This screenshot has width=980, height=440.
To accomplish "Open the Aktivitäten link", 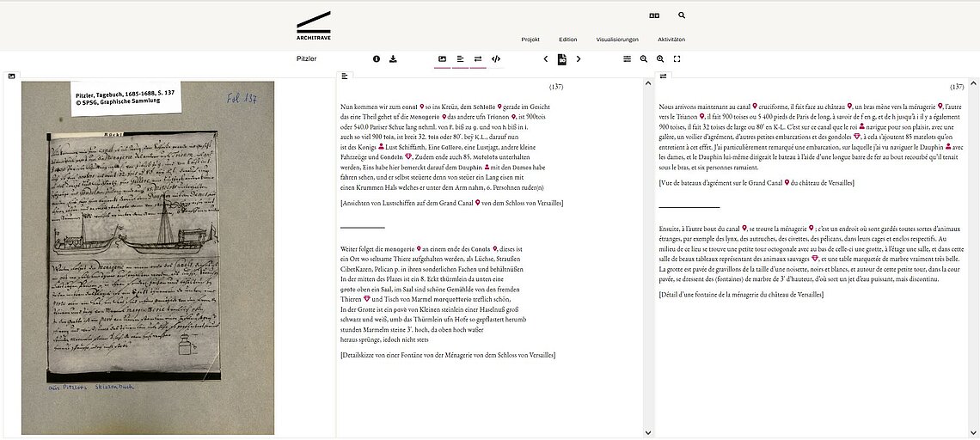I will point(671,40).
